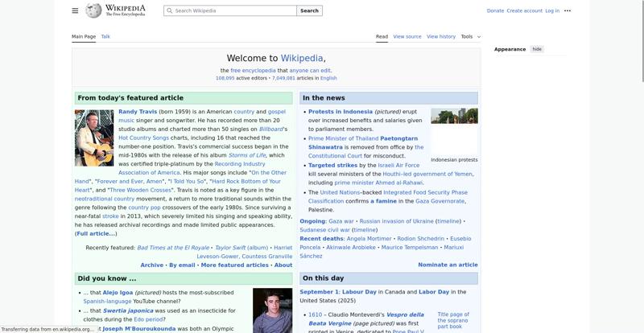The image size is (644, 333).
Task: Click the Wikipedia link in the welcome heading
Action: [x=302, y=58]
